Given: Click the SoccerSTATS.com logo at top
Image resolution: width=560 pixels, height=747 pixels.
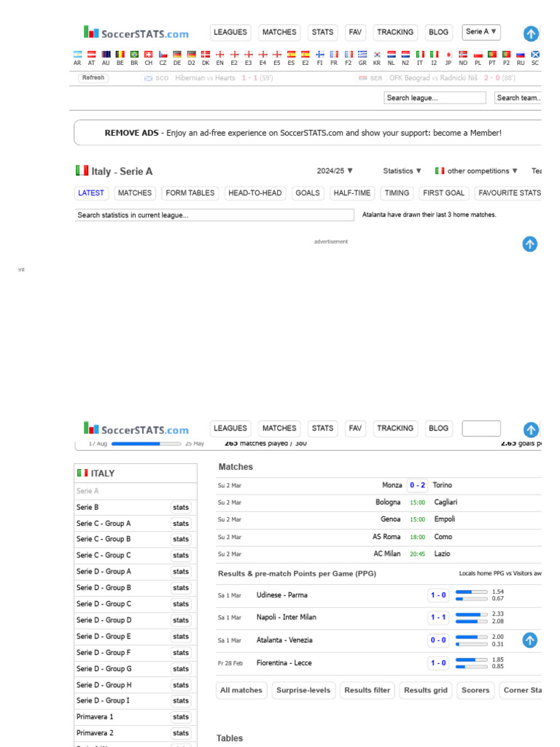Looking at the screenshot, I should pos(136,32).
